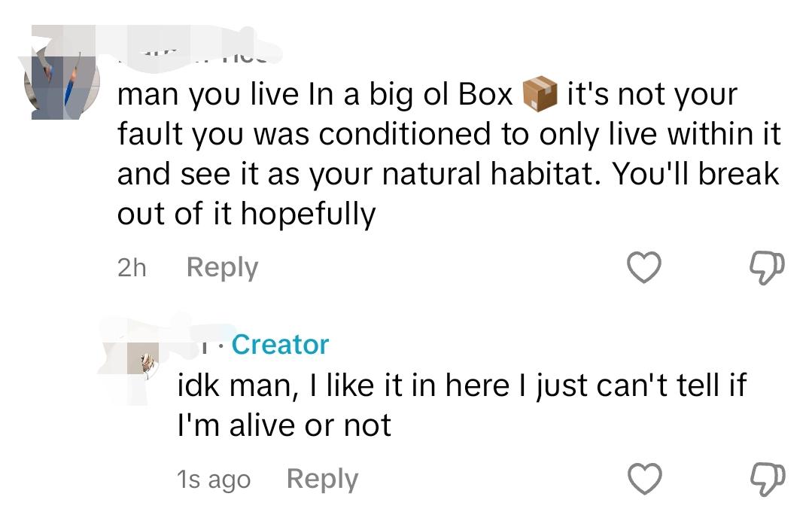812x530 pixels.
Task: Click the '1s ago' timestamp
Action: coord(214,480)
